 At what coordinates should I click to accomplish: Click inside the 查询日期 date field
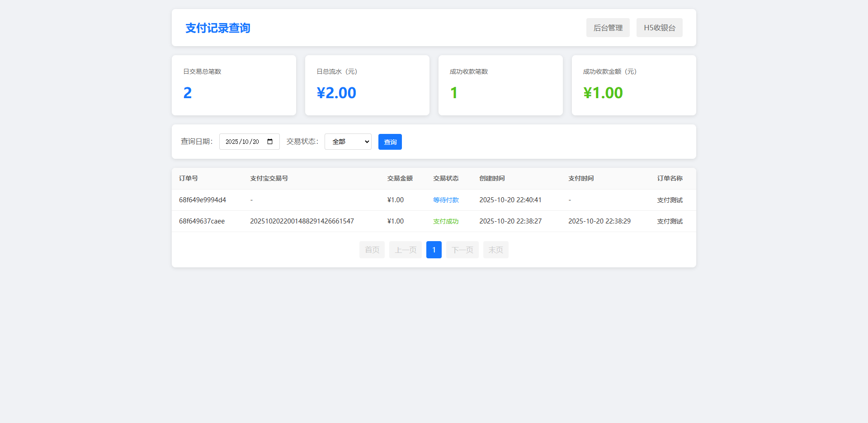(x=242, y=142)
